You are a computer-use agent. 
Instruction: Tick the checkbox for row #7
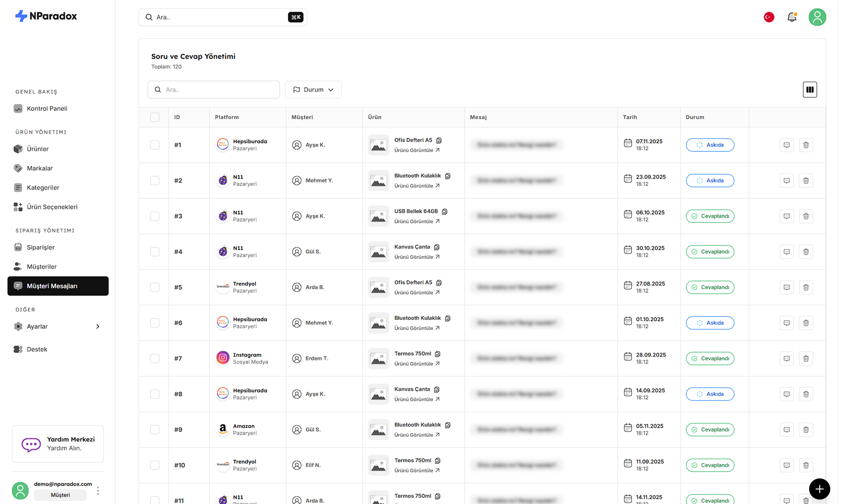pos(155,358)
